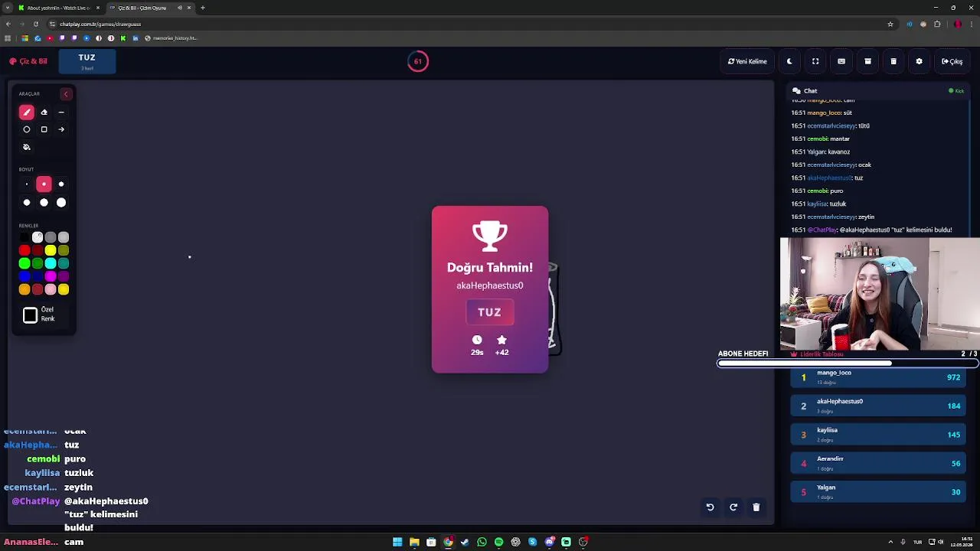Pick the black color swatch
Screen dimensions: 980x551
point(24,237)
